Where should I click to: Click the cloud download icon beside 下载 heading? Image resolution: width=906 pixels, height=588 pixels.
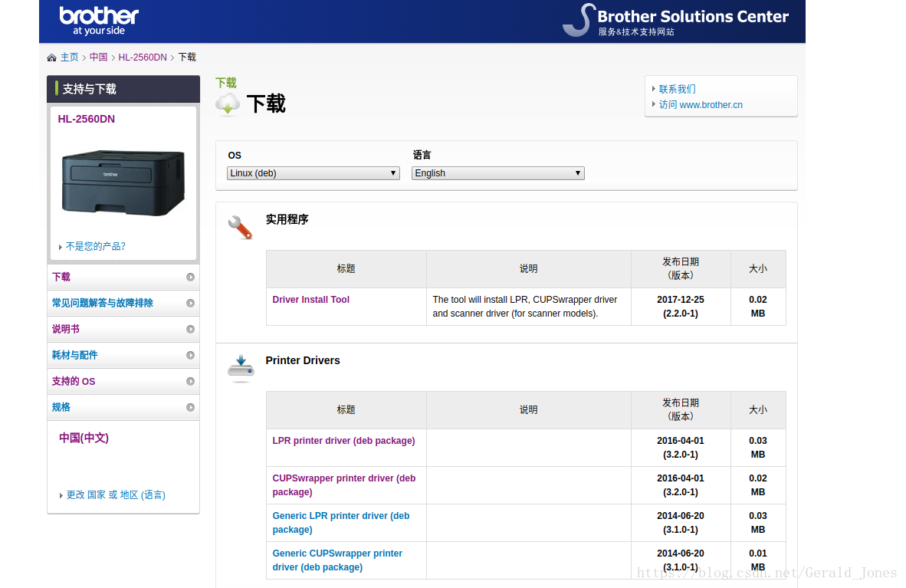click(228, 105)
